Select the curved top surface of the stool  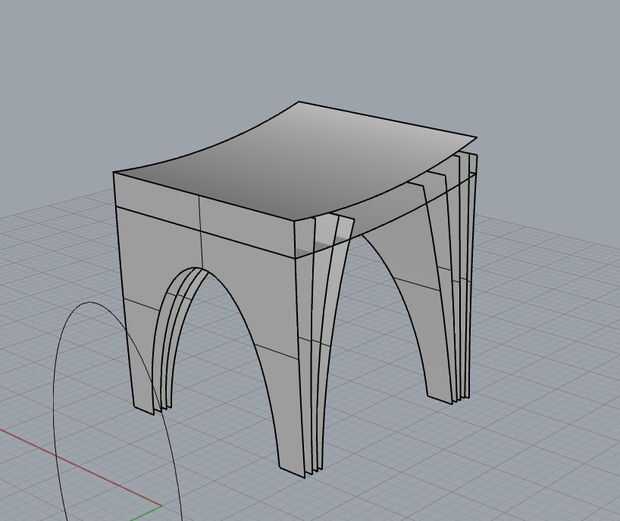297,164
